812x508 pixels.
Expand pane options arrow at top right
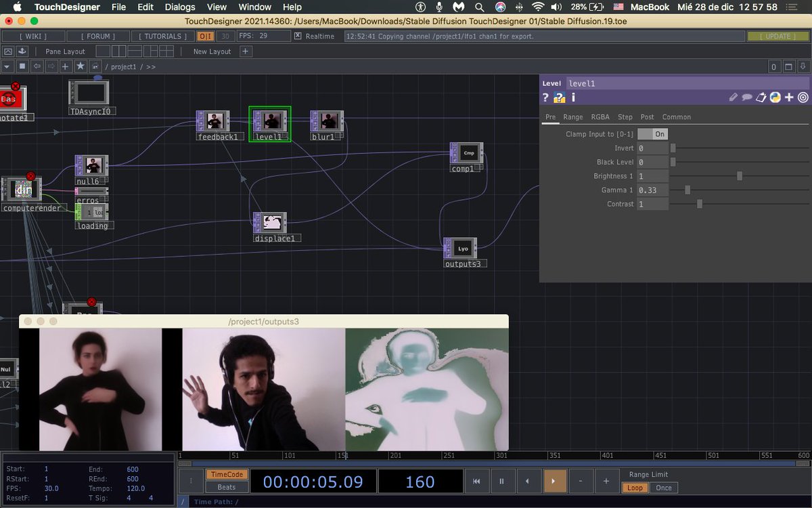[803, 66]
